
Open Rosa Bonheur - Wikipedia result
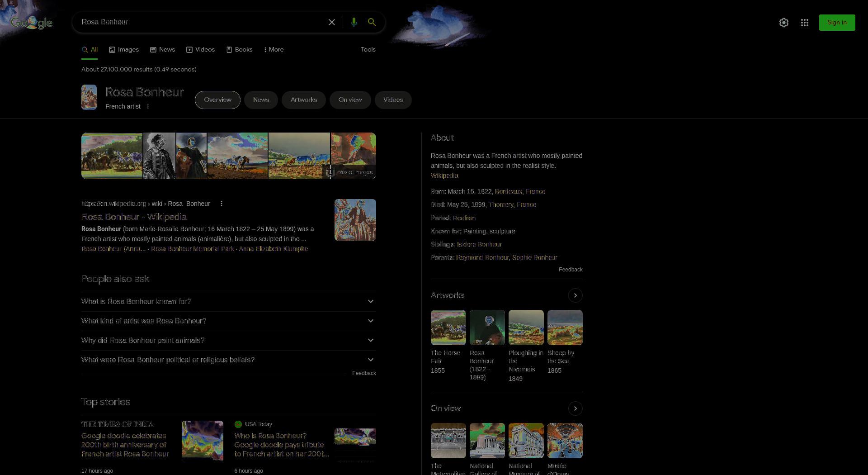tap(134, 217)
